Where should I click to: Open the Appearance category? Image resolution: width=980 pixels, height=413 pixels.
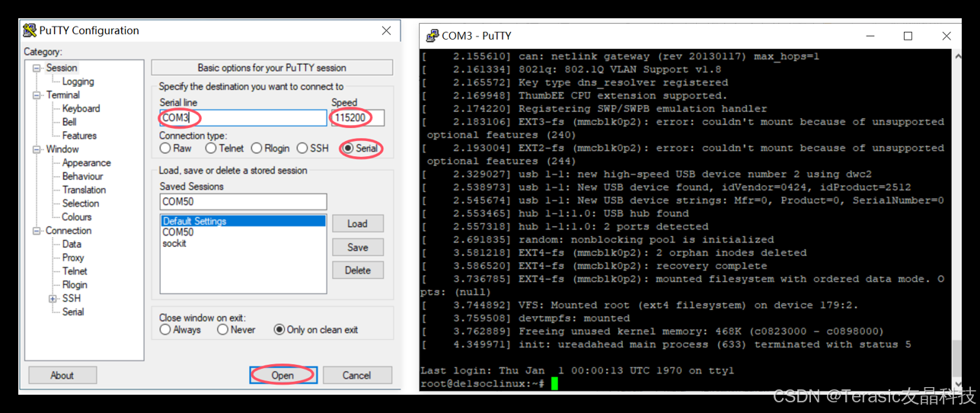(x=86, y=163)
